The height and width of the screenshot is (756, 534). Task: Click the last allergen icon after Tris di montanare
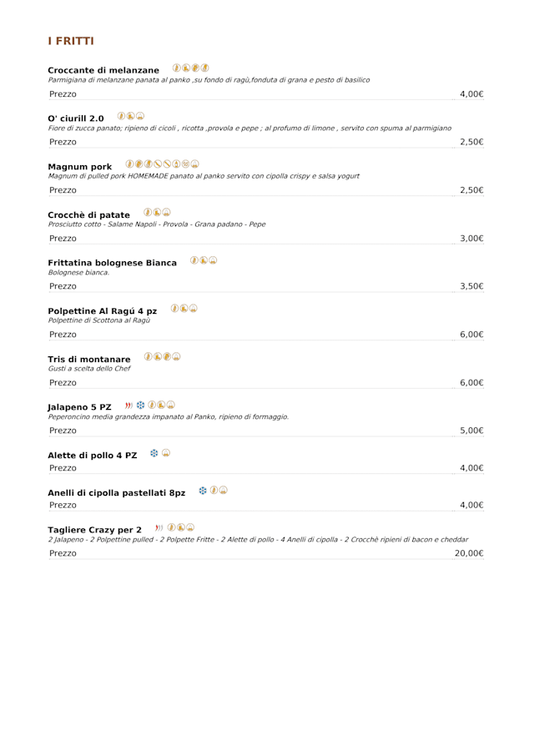tap(177, 356)
